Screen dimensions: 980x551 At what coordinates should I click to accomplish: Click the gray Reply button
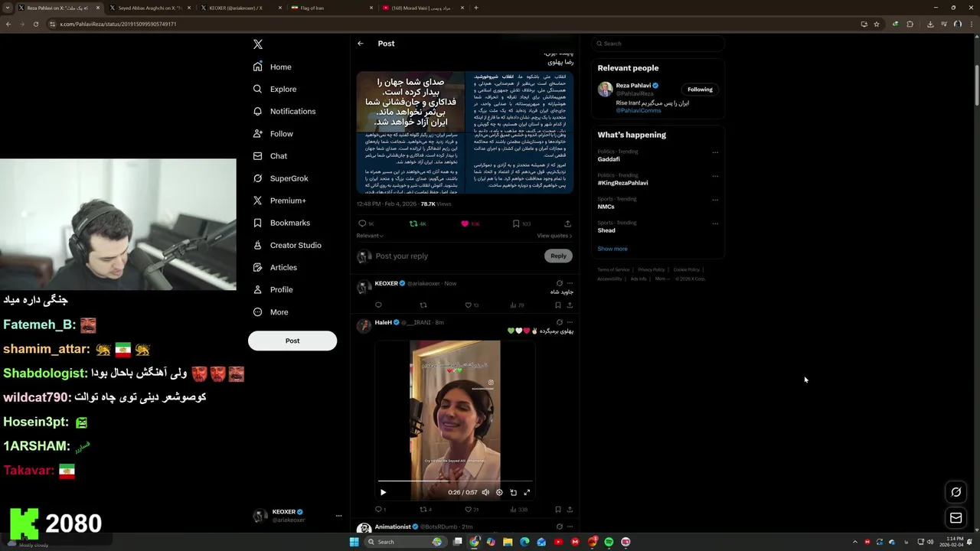pos(558,256)
